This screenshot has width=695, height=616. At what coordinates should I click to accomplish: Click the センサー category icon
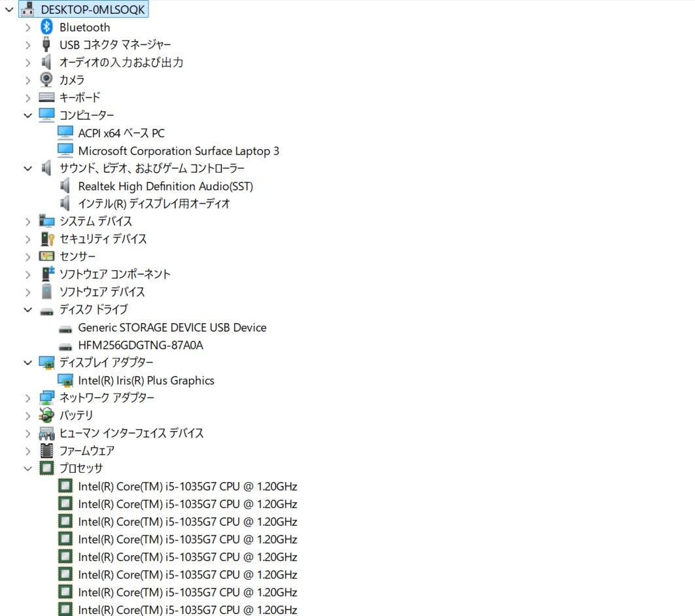click(46, 256)
